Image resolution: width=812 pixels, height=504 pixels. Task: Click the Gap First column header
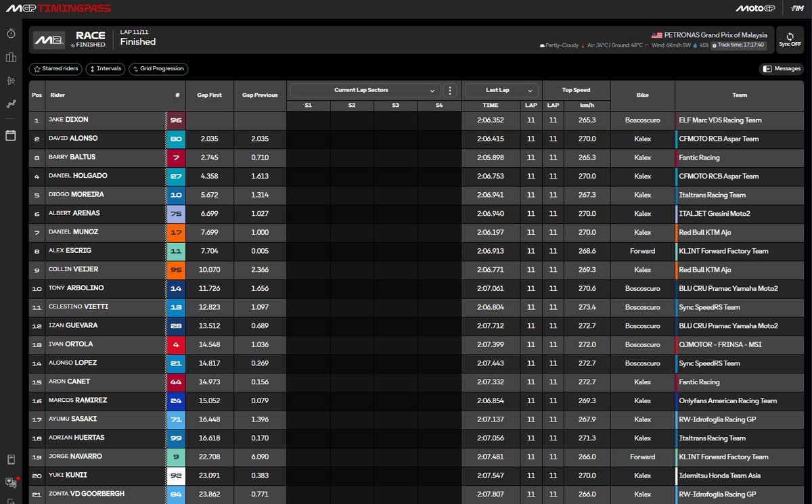pos(210,95)
